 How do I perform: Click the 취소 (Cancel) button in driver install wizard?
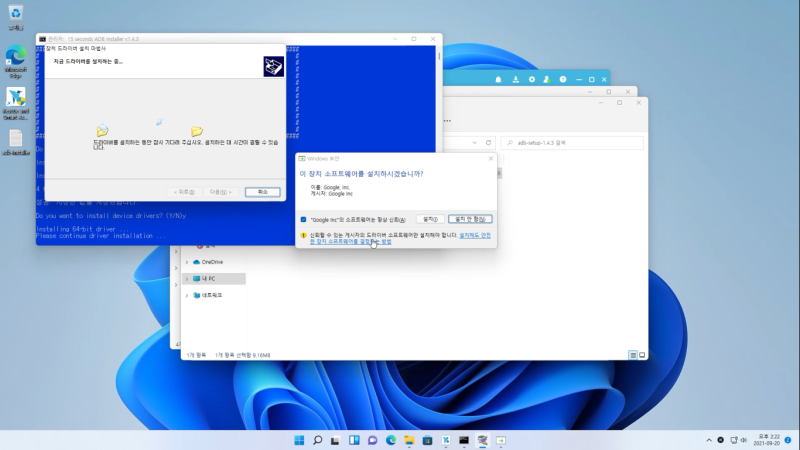click(x=262, y=192)
